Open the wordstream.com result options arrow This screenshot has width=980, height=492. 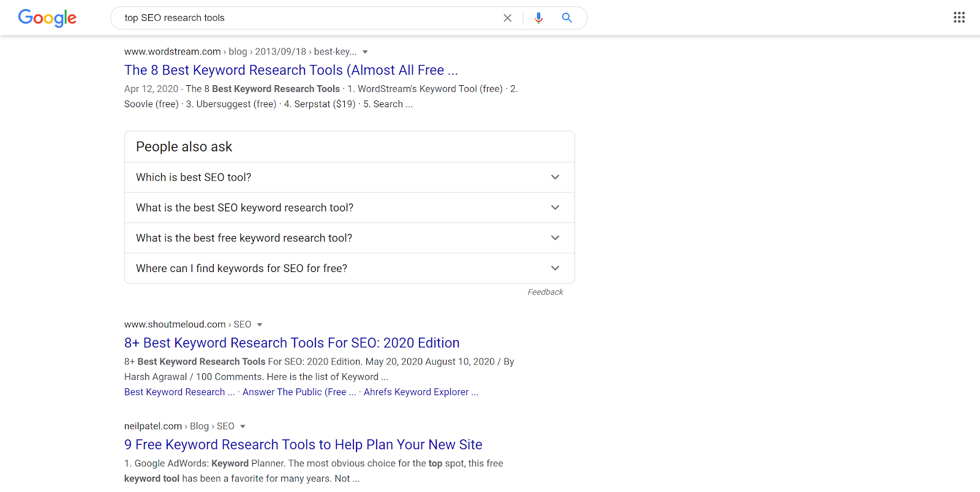(365, 52)
